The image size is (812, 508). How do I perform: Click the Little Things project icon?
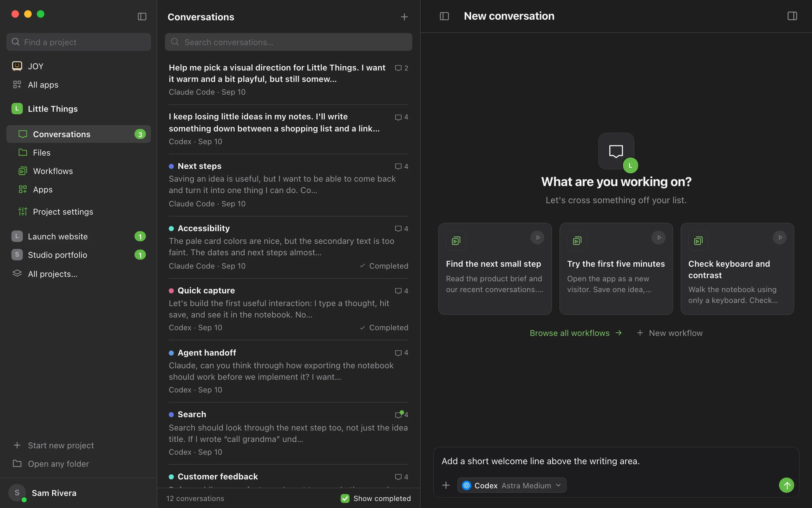point(17,109)
